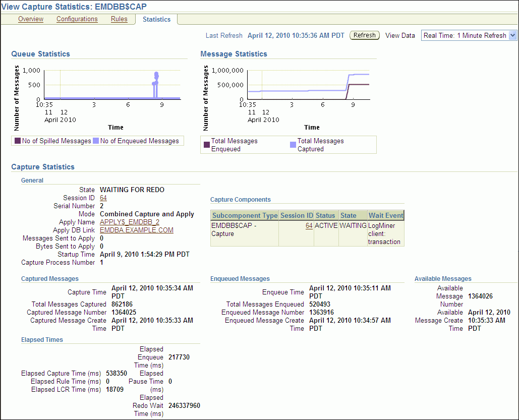Click Session ID 64 link in General

click(x=103, y=198)
